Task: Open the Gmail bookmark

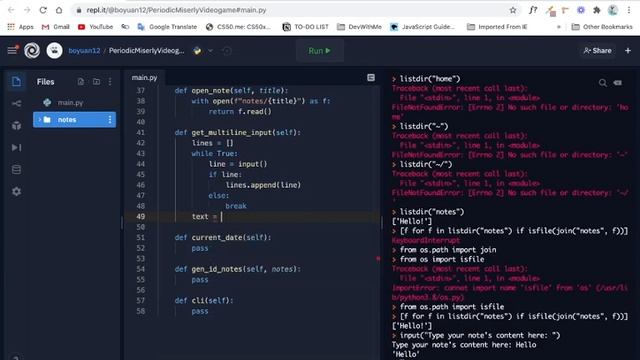Action: coord(56,27)
